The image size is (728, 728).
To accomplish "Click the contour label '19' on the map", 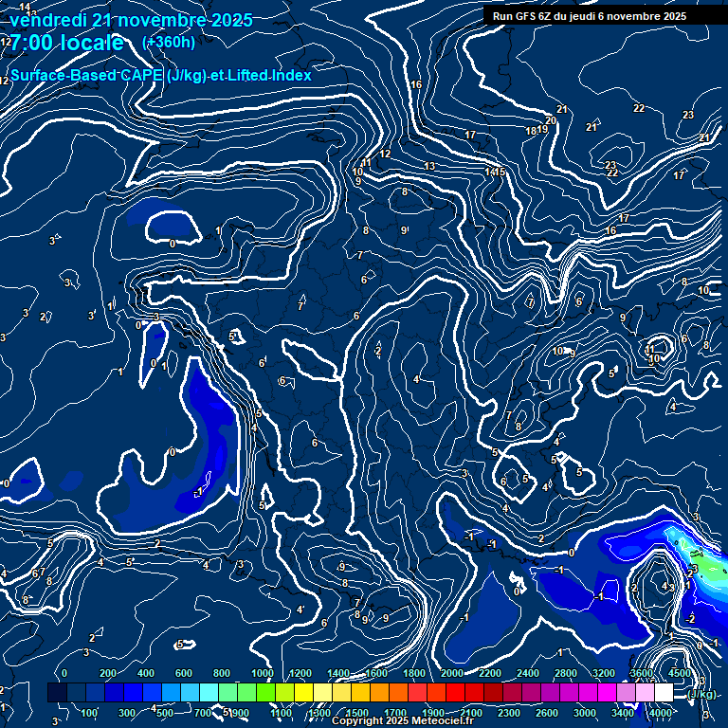I will [x=542, y=129].
